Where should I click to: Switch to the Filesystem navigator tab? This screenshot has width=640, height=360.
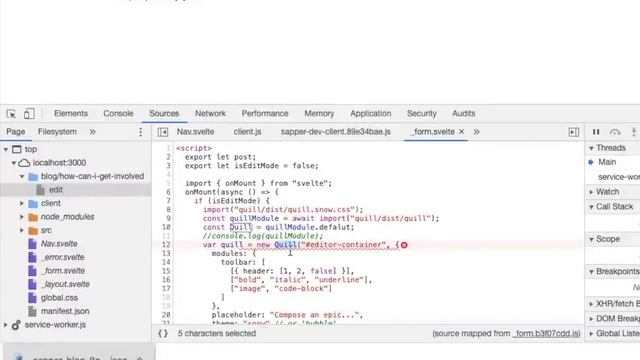57,132
